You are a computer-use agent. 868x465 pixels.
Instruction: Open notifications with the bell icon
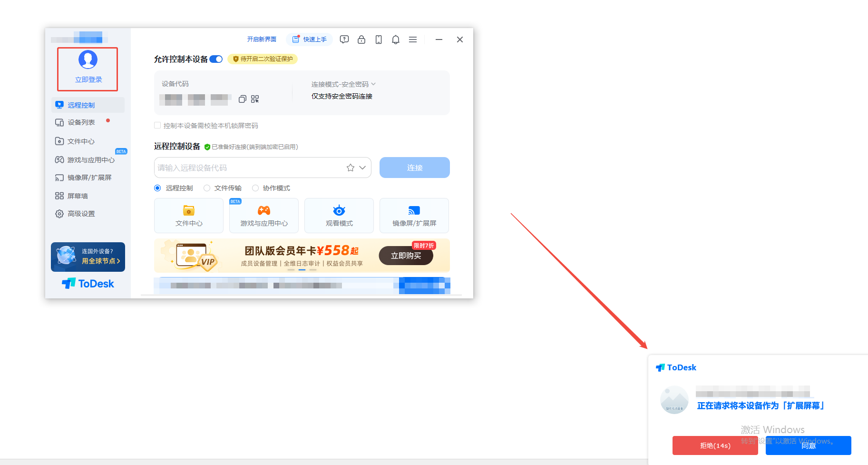[x=396, y=40]
